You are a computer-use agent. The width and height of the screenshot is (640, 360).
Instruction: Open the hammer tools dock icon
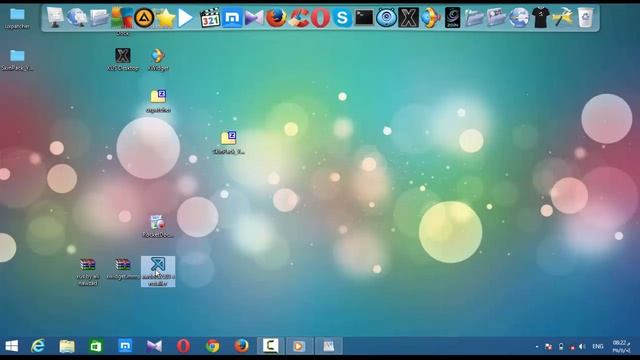pos(562,18)
